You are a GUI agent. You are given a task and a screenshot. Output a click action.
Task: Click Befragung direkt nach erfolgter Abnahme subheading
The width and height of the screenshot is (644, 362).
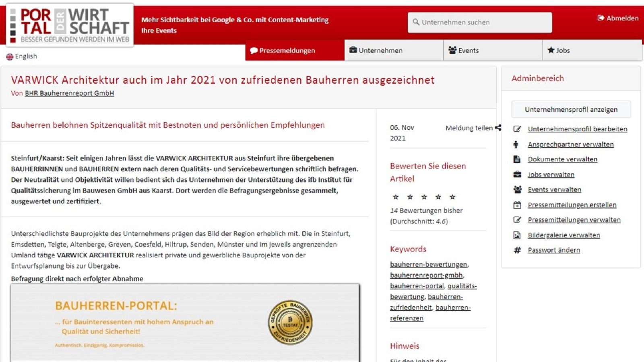click(77, 279)
